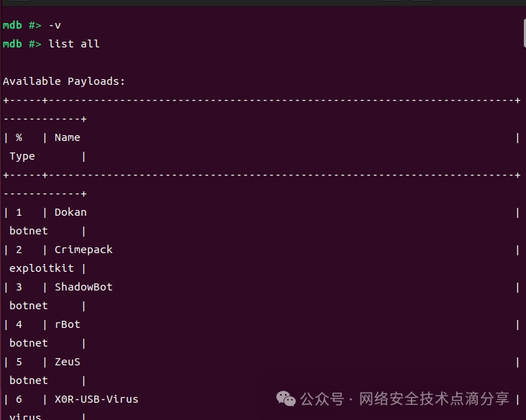The image size is (526, 420).
Task: Click row number 2 in the table
Action: tap(19, 250)
